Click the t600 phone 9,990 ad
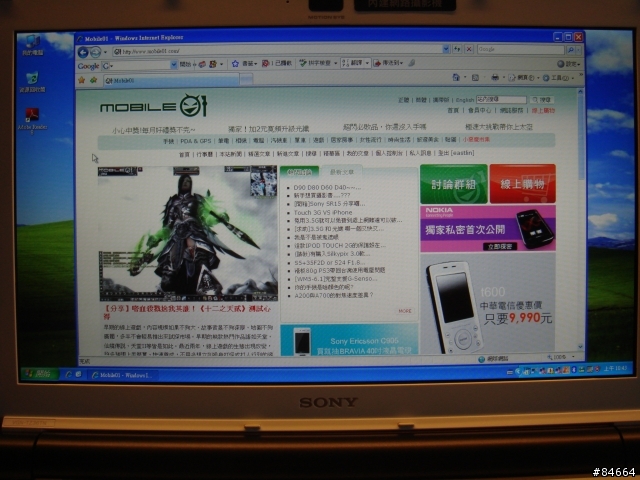Viewport: 640px width, 480px height. point(488,304)
